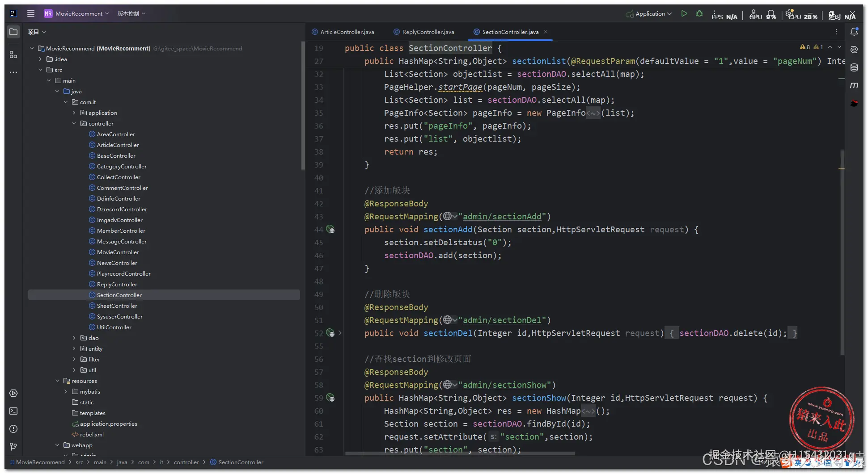The width and height of the screenshot is (868, 474).
Task: Click the gutter icon on line 44
Action: pyautogui.click(x=330, y=230)
